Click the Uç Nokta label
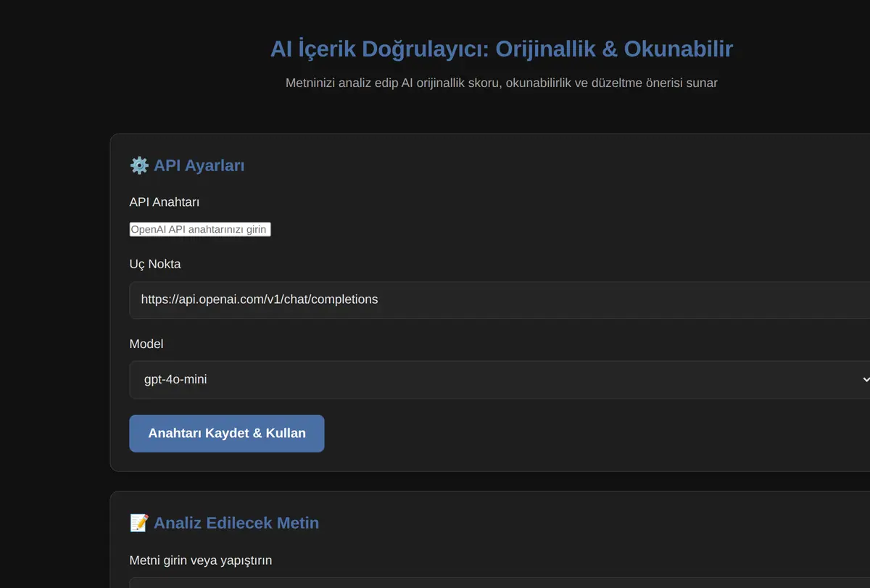This screenshot has width=870, height=588. click(x=155, y=264)
